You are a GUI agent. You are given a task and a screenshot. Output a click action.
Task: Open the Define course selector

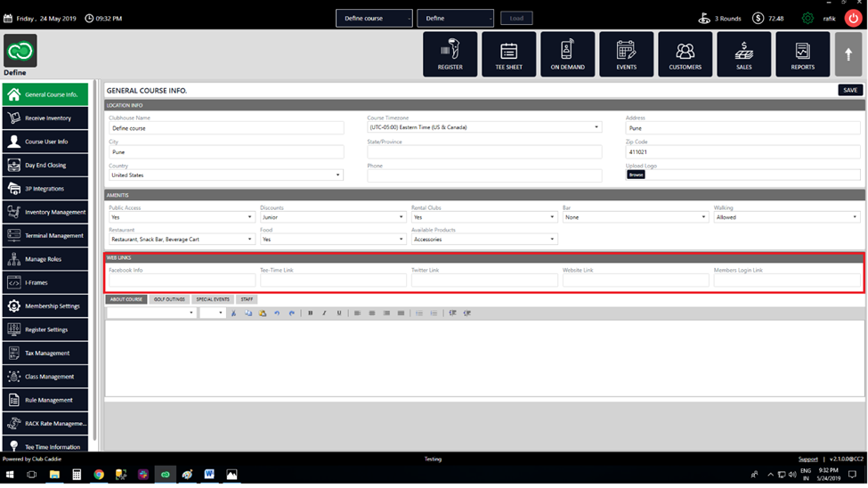coord(374,19)
